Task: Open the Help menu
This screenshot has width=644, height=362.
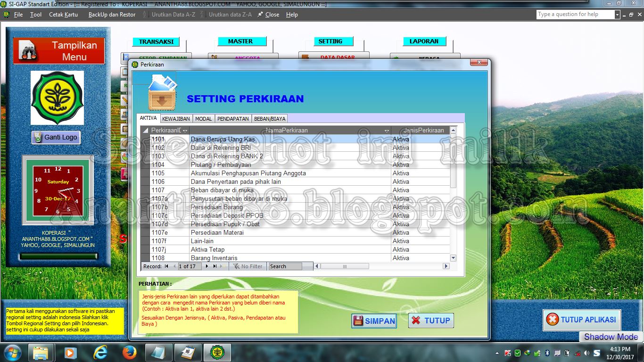Action: 292,15
